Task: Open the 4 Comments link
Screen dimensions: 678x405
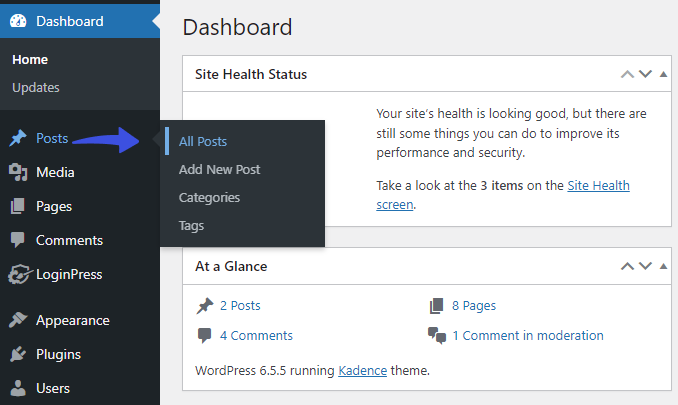Action: [256, 335]
